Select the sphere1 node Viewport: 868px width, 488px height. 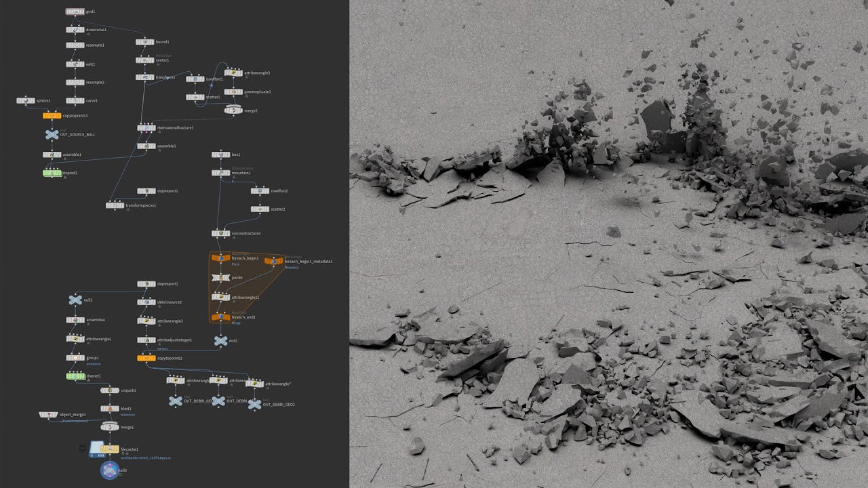pyautogui.click(x=26, y=101)
